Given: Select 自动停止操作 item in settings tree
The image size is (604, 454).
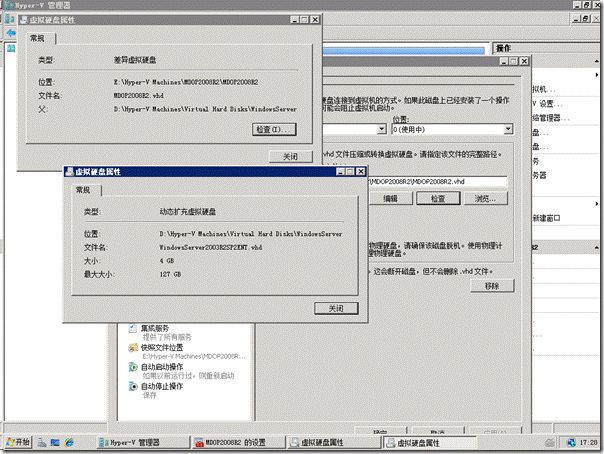Looking at the screenshot, I should pos(162,386).
